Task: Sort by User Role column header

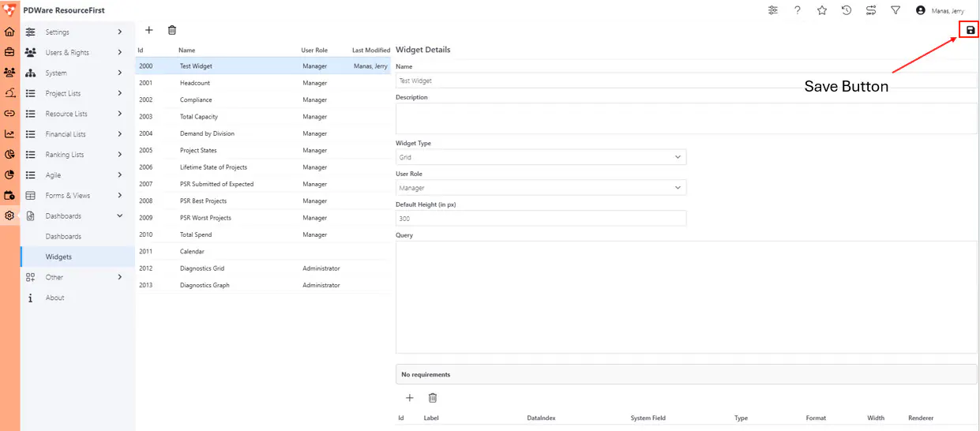Action: click(314, 50)
